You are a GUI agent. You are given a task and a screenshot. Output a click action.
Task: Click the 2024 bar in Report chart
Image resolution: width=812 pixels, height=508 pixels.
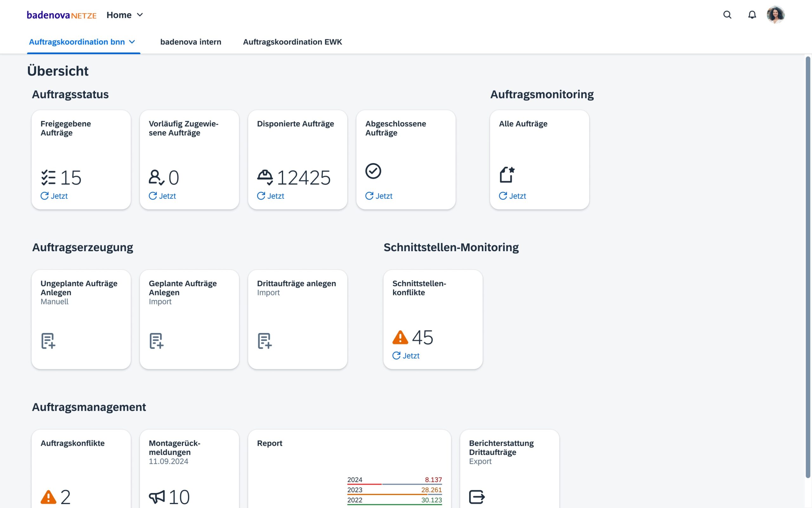coord(395,484)
